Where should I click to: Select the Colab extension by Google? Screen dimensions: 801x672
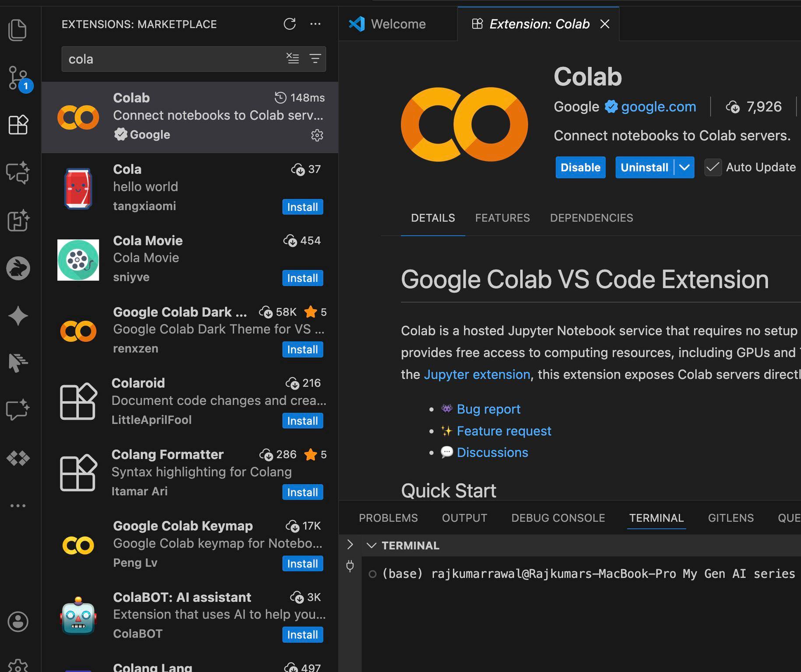pos(190,117)
